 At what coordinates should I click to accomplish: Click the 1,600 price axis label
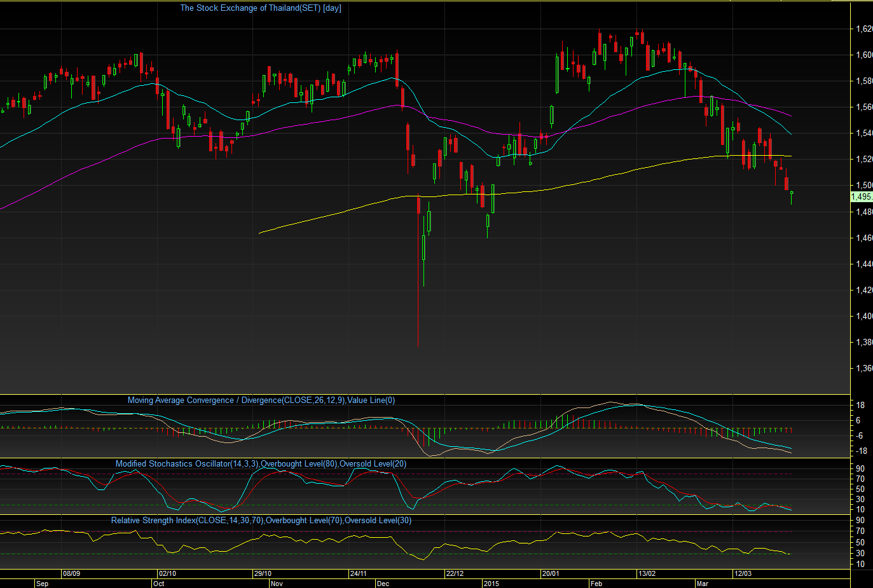pyautogui.click(x=864, y=55)
